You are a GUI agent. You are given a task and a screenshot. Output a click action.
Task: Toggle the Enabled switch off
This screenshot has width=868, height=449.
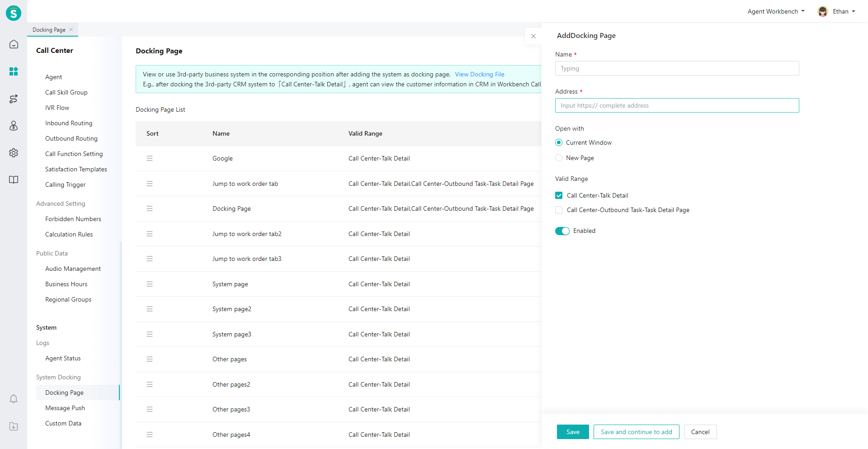[x=562, y=231]
